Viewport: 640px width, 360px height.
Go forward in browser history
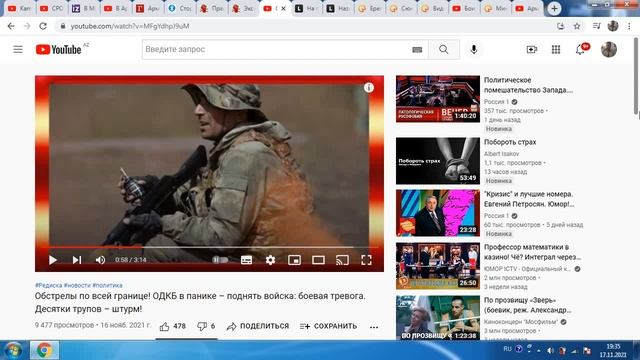click(x=27, y=26)
